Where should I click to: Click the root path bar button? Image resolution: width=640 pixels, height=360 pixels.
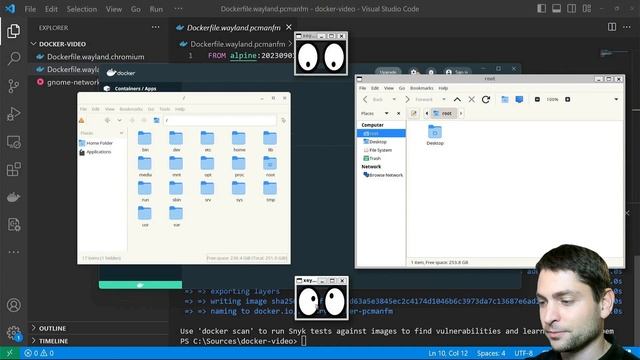(443, 113)
